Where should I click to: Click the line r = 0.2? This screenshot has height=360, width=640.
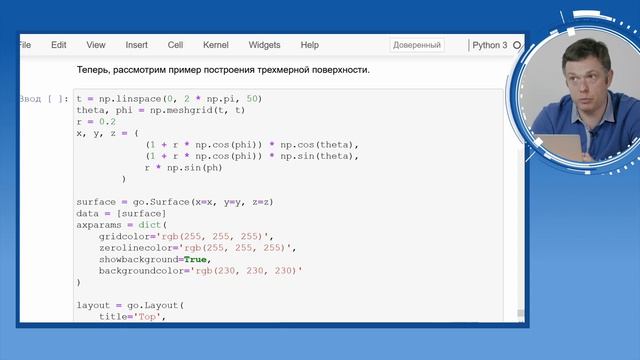coord(96,122)
